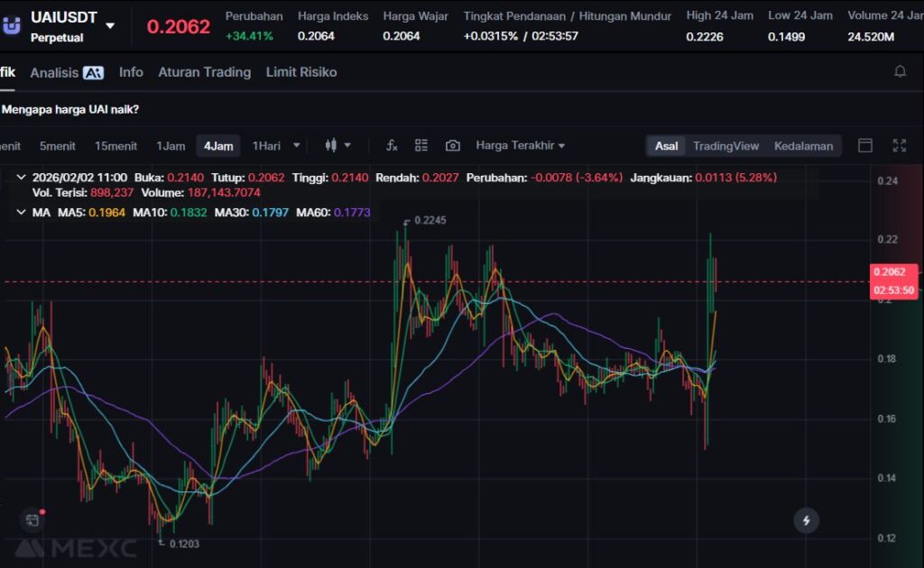The width and height of the screenshot is (924, 568).
Task: Click the calendar icon at chart bottom-left
Action: pyautogui.click(x=32, y=519)
